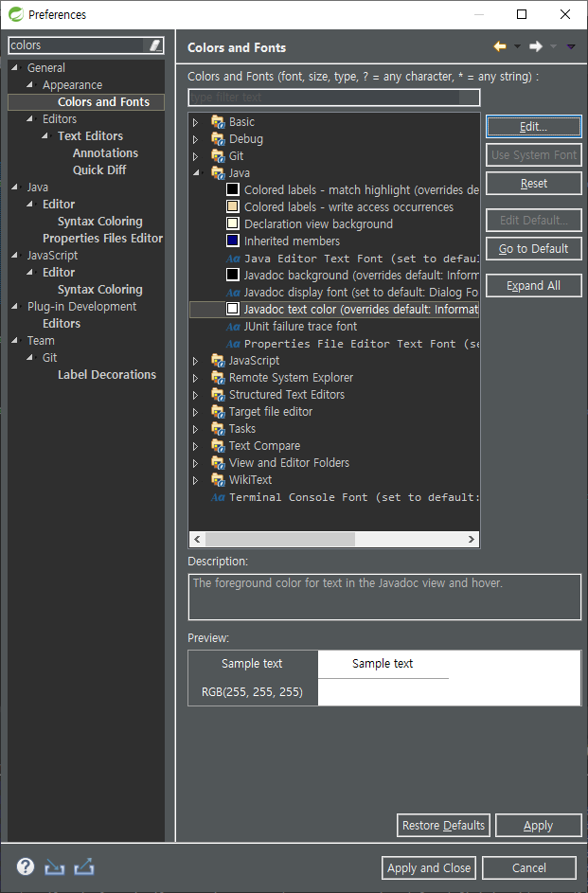This screenshot has height=893, width=588.
Task: Expand the Git colors category
Action: pyautogui.click(x=196, y=156)
